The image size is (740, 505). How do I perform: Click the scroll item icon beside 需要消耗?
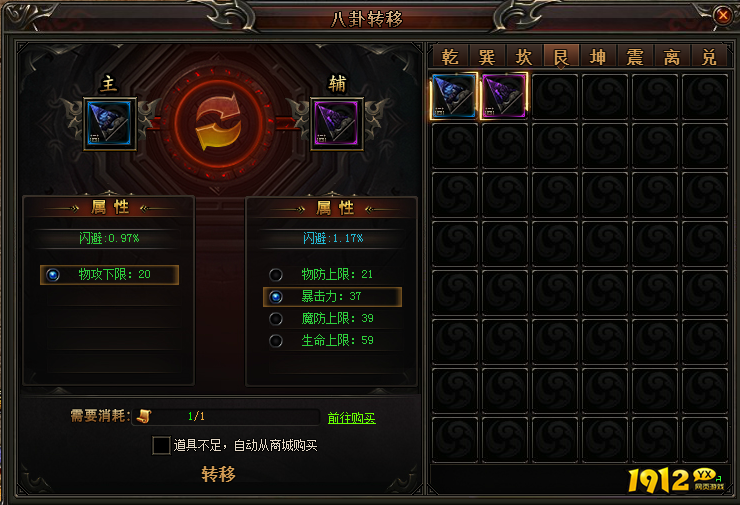pos(144,416)
